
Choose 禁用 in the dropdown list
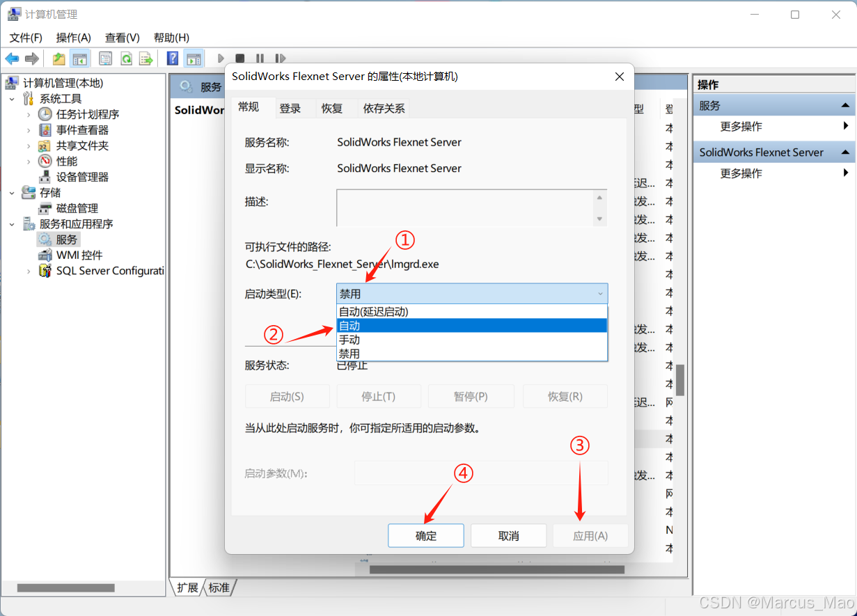pyautogui.click(x=472, y=354)
